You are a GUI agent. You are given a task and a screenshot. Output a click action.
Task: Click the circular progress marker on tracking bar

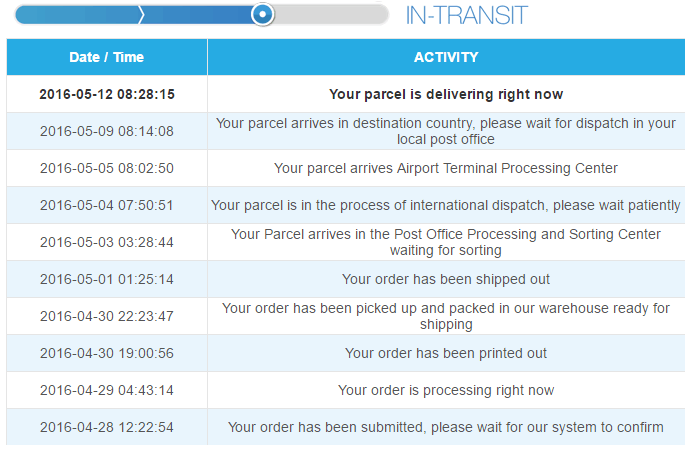coord(262,14)
